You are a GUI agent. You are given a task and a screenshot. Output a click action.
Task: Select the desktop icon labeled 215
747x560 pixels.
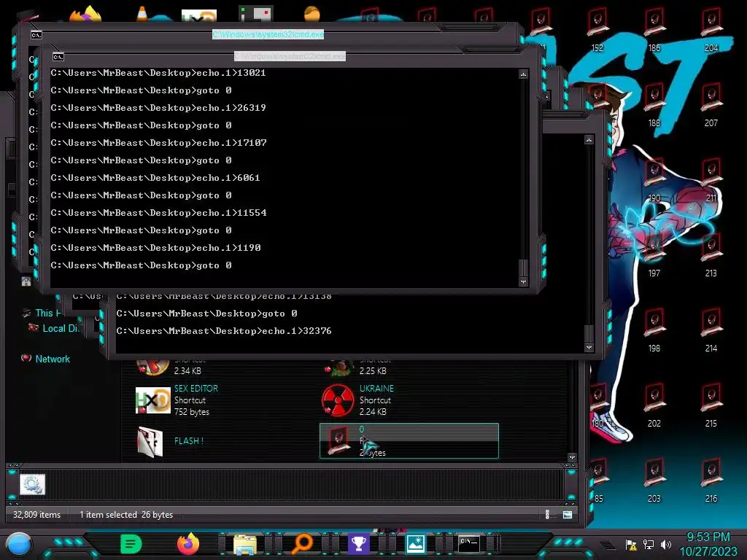pos(711,405)
